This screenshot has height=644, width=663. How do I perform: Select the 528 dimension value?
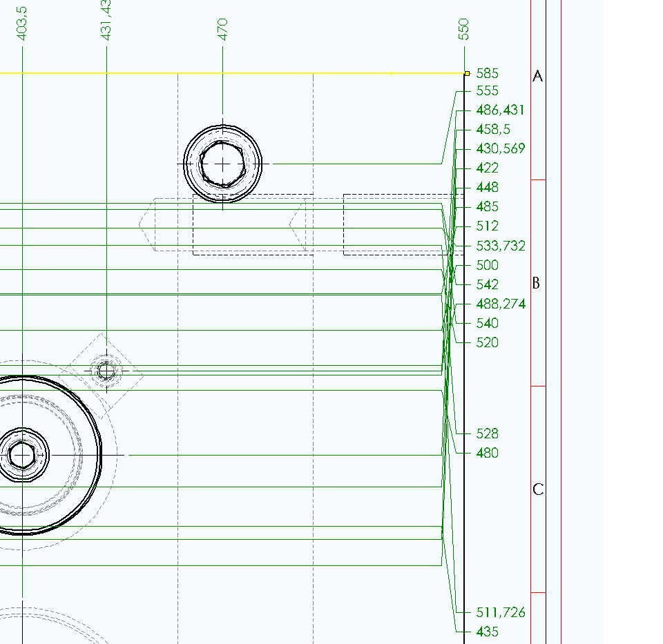[x=487, y=433]
